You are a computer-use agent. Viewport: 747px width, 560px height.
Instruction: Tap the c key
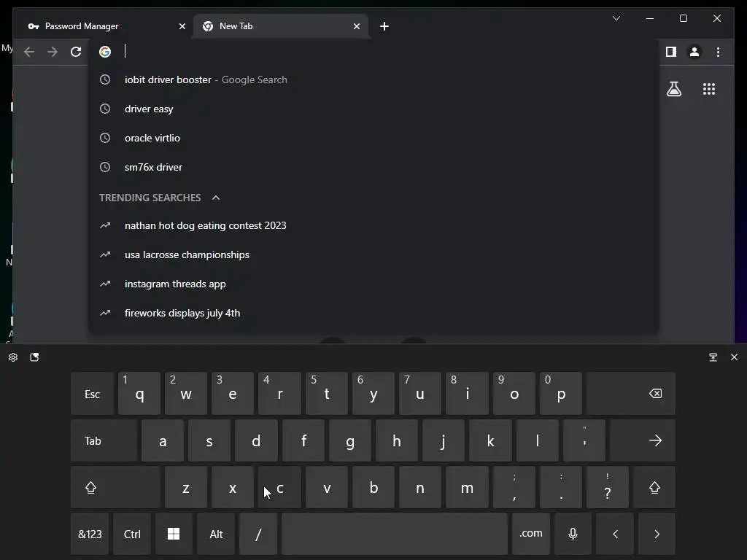[279, 488]
